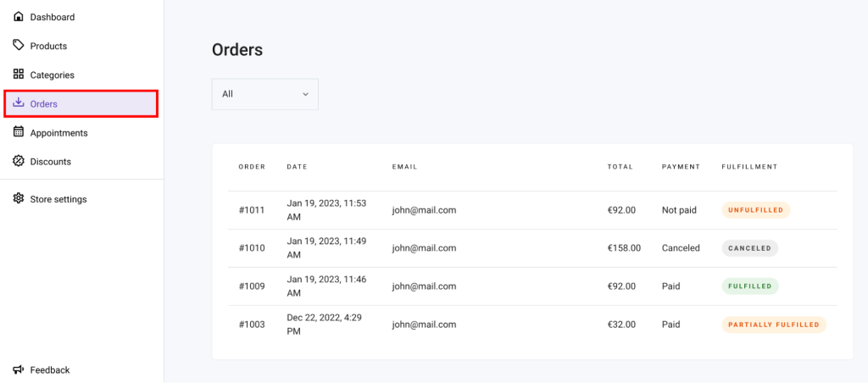Click the Fulfillment column header
868x383 pixels.
click(748, 167)
